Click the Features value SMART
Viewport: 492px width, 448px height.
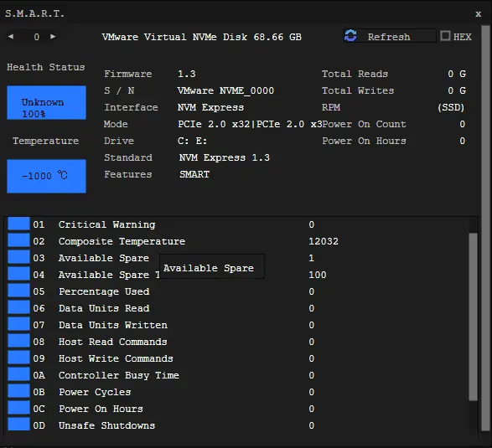click(194, 174)
